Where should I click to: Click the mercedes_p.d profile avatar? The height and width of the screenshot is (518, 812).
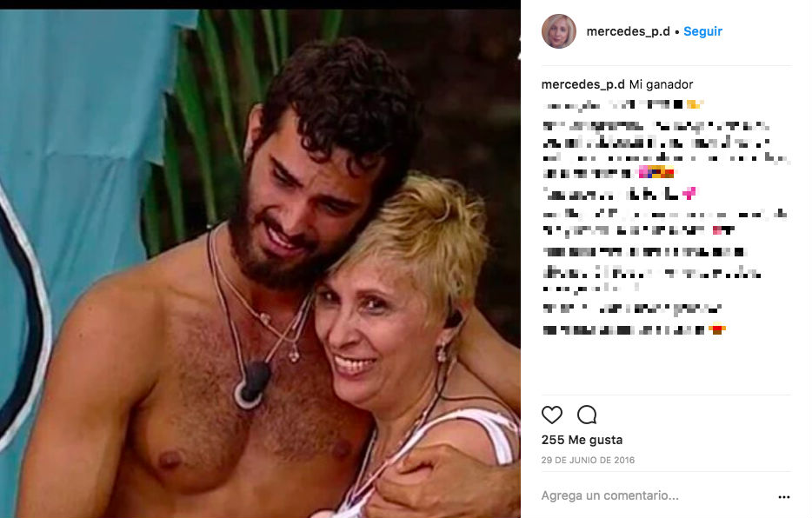(559, 31)
